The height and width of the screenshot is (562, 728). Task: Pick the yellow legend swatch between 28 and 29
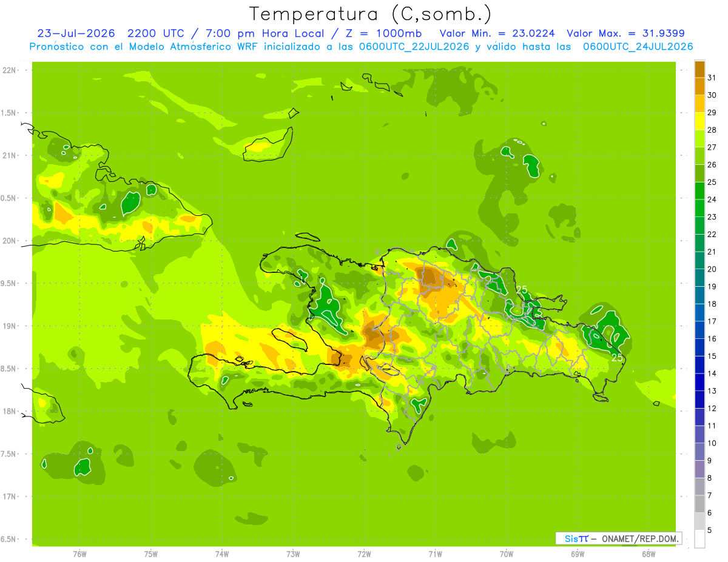[x=699, y=121]
